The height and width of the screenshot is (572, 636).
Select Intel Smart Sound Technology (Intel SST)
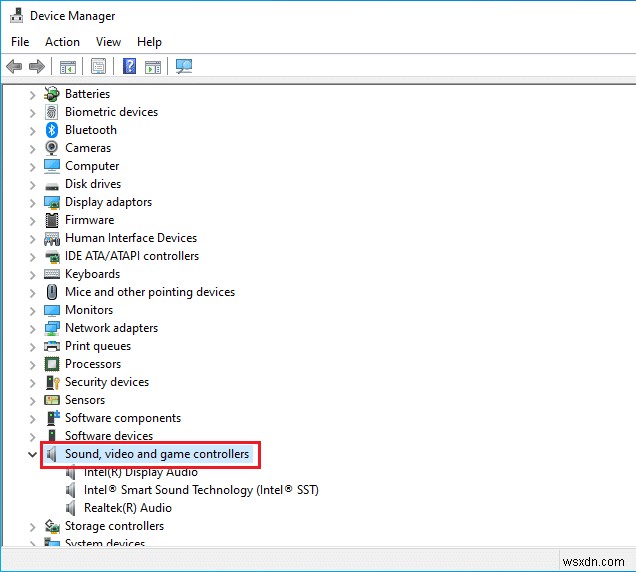click(x=201, y=490)
